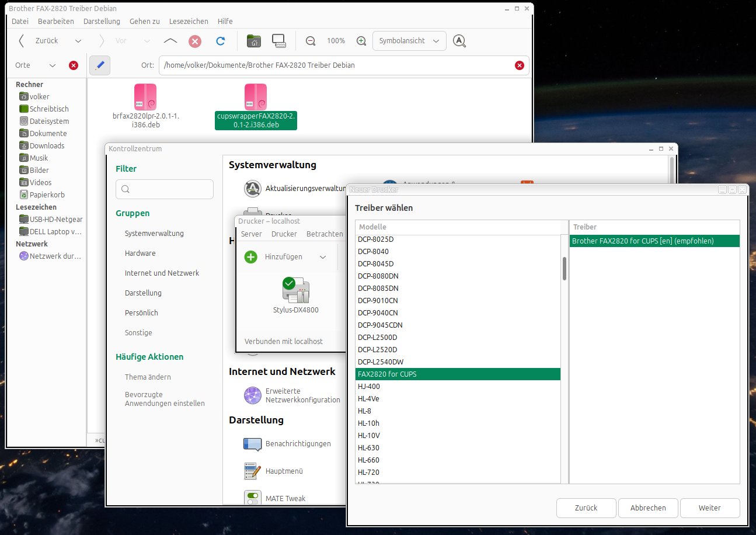Image resolution: width=756 pixels, height=535 pixels.
Task: Click the Modelle list scrollbar
Action: tap(565, 269)
